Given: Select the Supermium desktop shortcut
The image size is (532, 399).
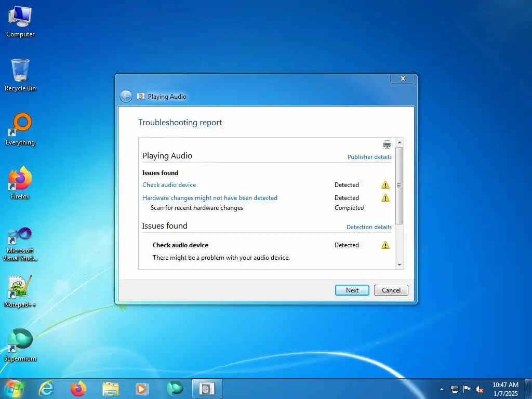Looking at the screenshot, I should [20, 345].
